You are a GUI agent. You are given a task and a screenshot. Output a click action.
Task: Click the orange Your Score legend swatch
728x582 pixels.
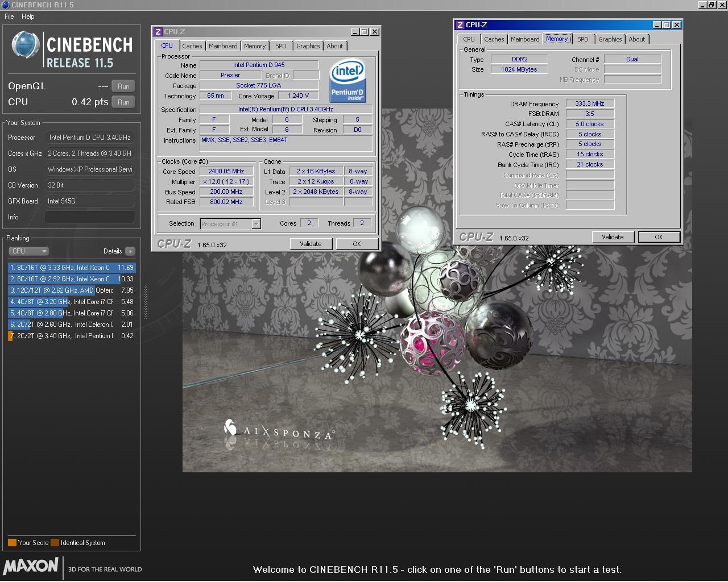coord(12,543)
